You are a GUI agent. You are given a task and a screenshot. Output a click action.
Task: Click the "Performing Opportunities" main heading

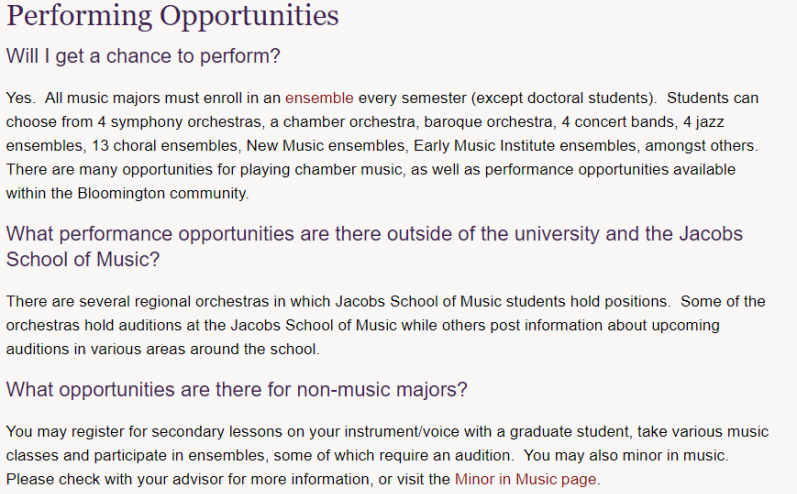[172, 17]
